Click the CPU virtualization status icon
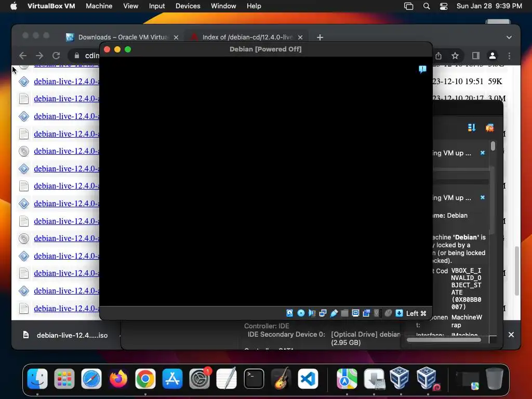 pos(377,313)
